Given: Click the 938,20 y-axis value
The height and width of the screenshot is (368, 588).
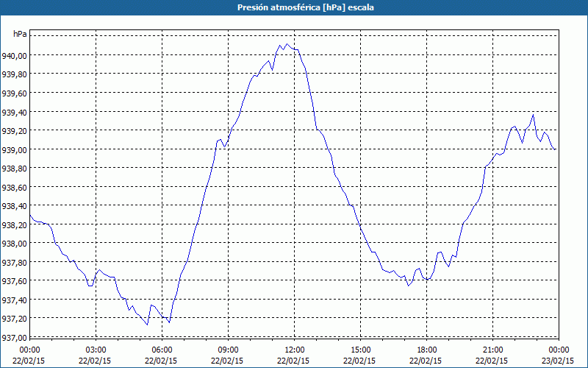Looking at the screenshot, I should (x=14, y=224).
